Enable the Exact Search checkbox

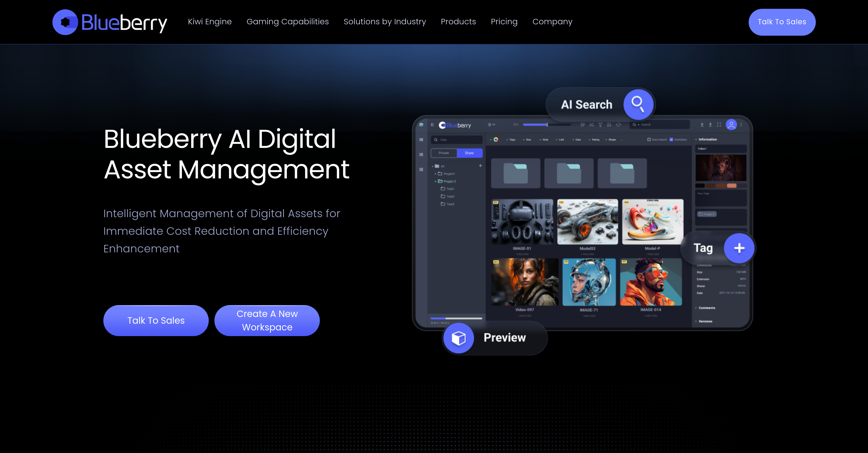(x=649, y=140)
